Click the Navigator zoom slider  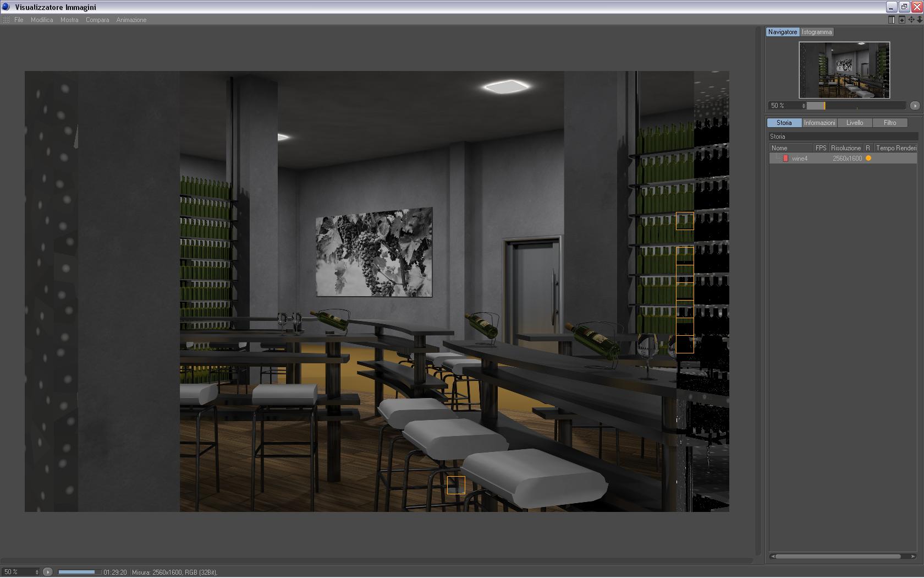856,106
